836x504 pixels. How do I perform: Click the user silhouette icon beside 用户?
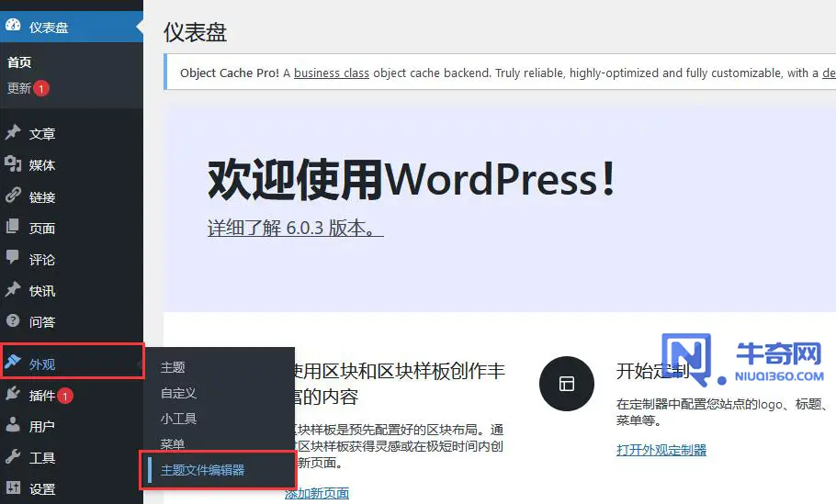(13, 425)
